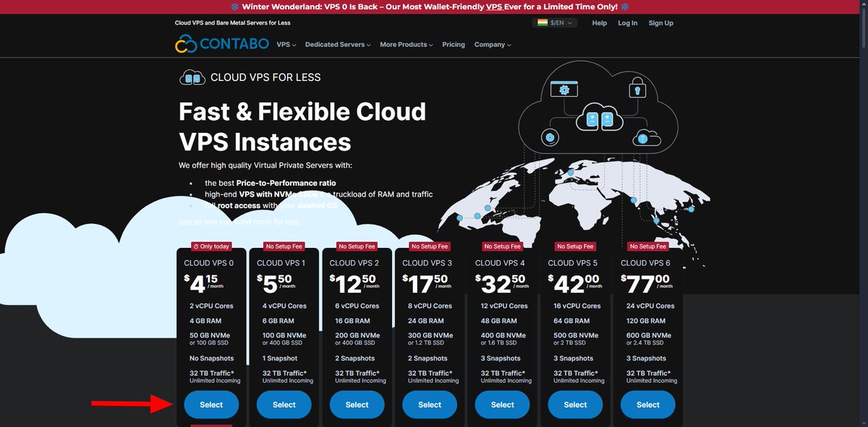
Task: Click the No Snapshots text
Action: click(212, 358)
